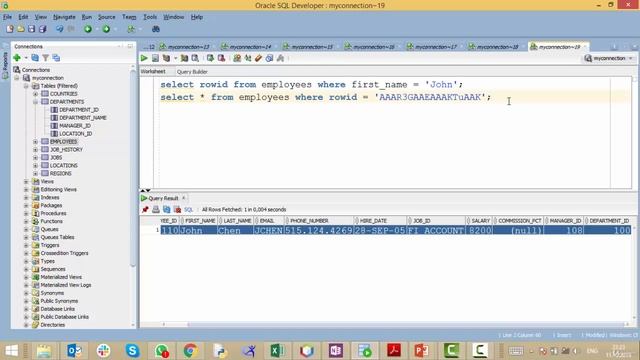
Task: Open Skype from the taskbar
Action: 132,350
